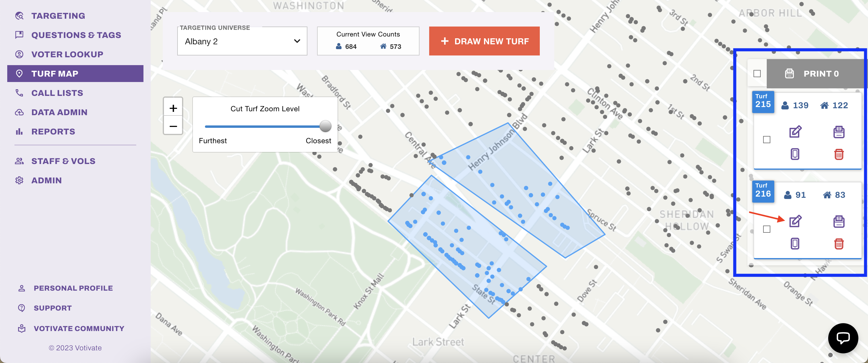Open the Data Admin section
Viewport: 868px width, 363px height.
59,112
